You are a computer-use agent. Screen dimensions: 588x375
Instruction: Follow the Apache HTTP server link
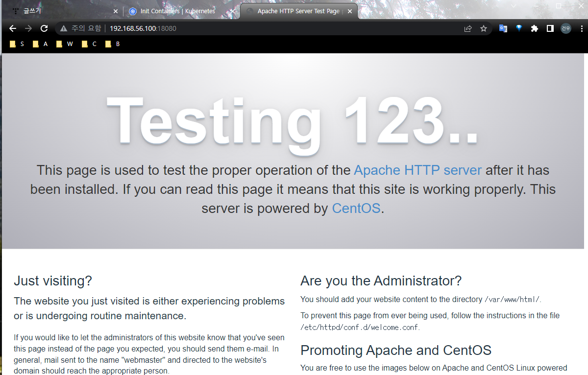click(417, 170)
